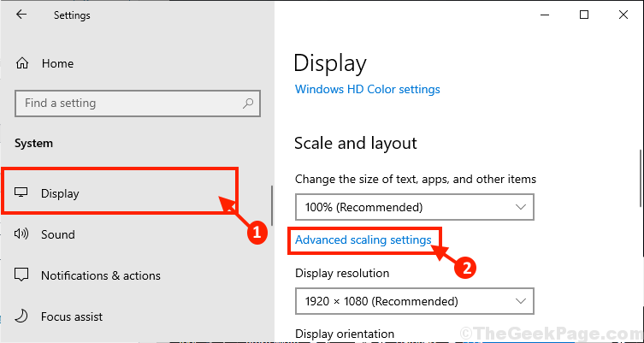Click the Find a setting search field
Viewport: 644px width, 343px height.
tap(138, 103)
